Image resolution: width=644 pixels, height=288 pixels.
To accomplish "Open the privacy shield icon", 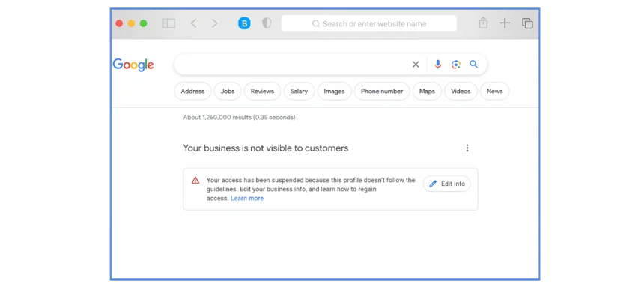I will click(x=267, y=23).
